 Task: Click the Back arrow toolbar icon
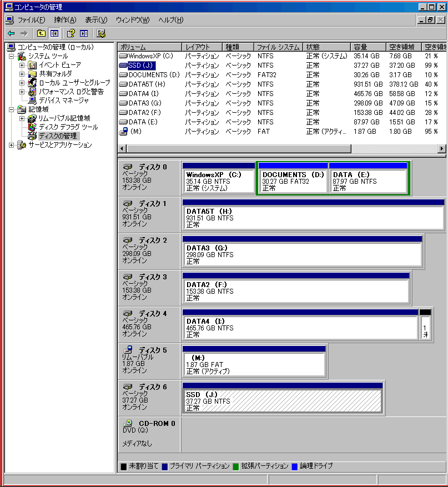(x=11, y=33)
